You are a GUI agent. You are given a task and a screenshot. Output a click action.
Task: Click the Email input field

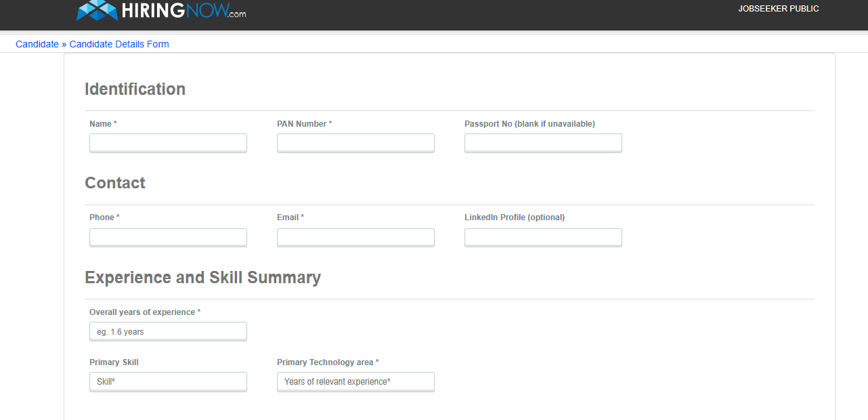pyautogui.click(x=355, y=237)
